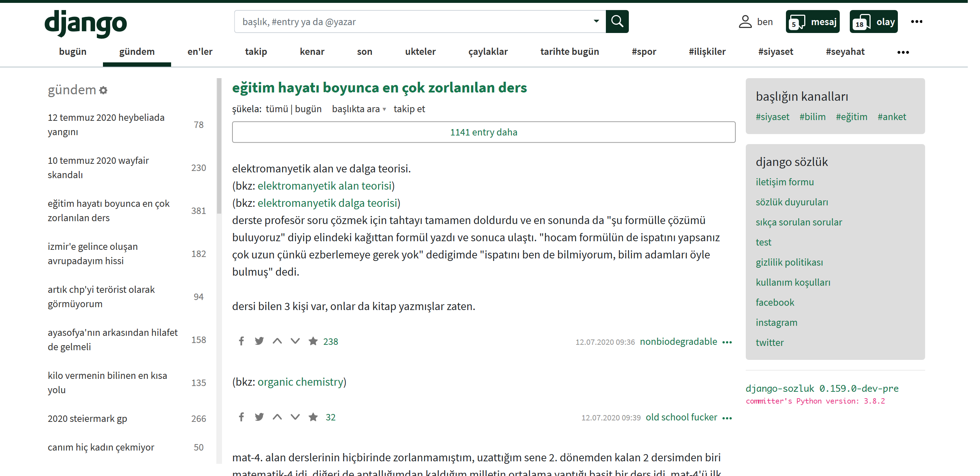Downvote the old school fucker entry

point(295,417)
